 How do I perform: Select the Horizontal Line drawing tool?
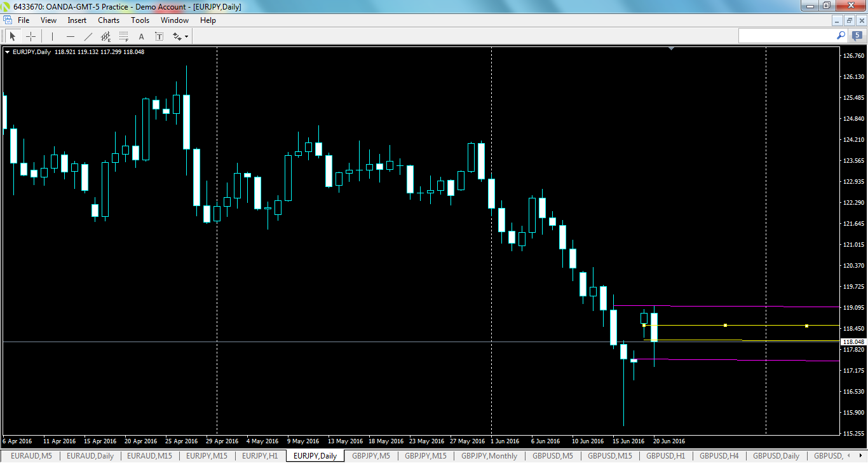coord(70,36)
